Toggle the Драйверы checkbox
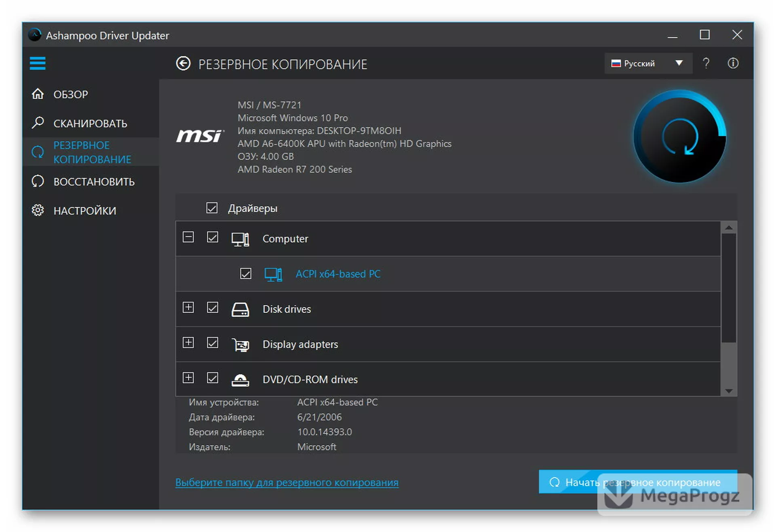 pos(212,208)
